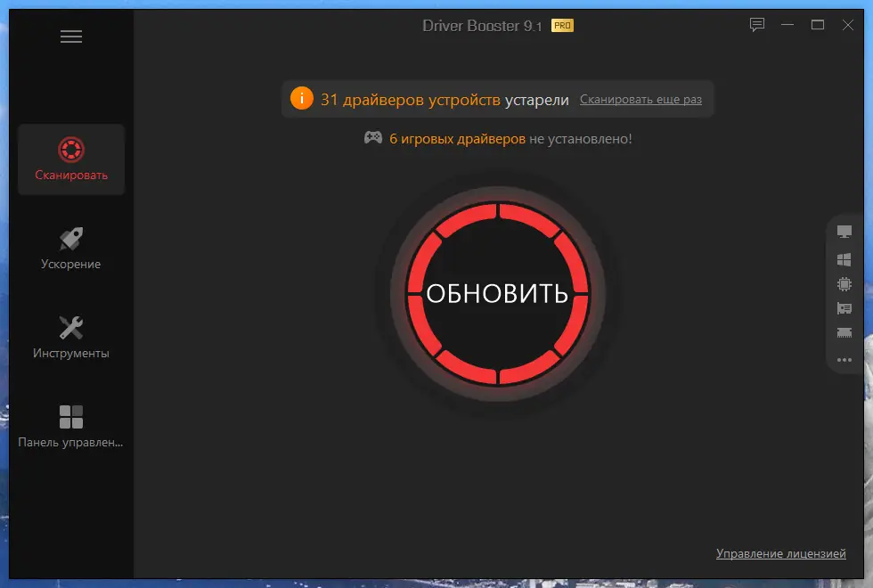Viewport: 873px width, 588px height.
Task: Open the Инструменты section
Action: [x=71, y=337]
